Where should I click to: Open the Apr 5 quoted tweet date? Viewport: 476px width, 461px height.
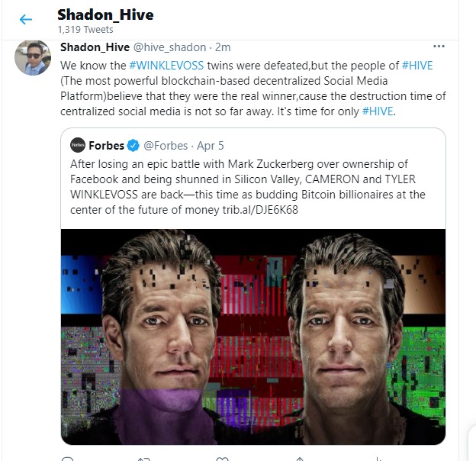[x=211, y=146]
